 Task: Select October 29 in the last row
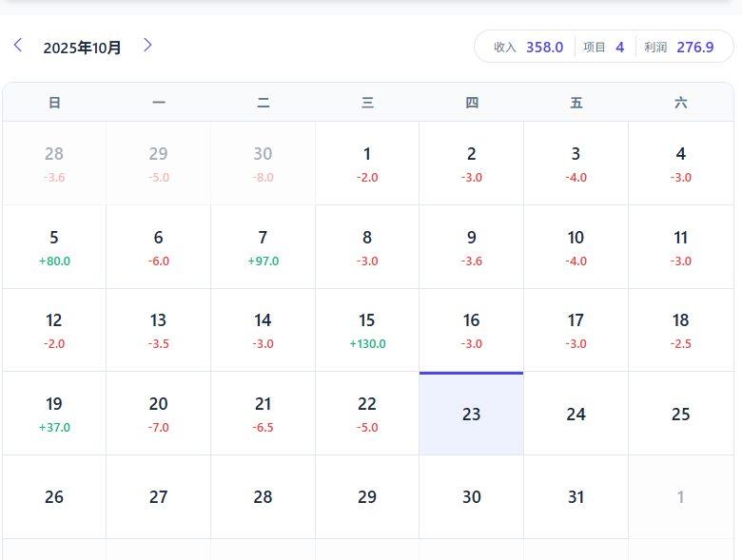coord(367,496)
